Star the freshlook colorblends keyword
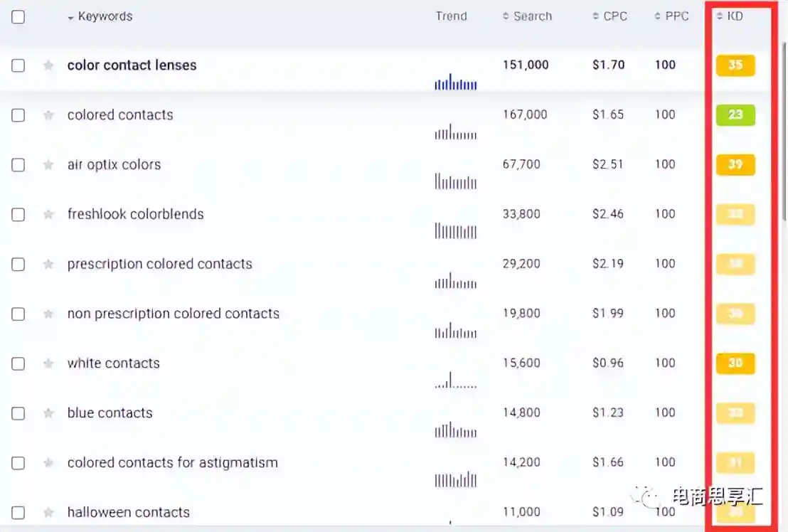788x532 pixels. (48, 215)
